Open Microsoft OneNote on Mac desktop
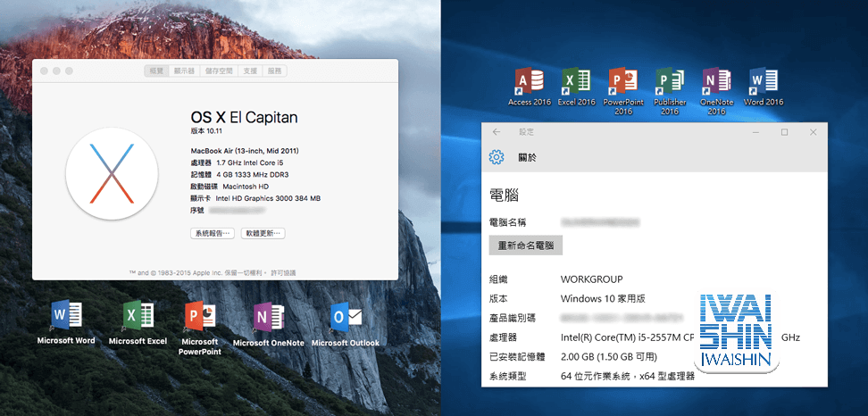Image resolution: width=868 pixels, height=416 pixels. pyautogui.click(x=269, y=318)
